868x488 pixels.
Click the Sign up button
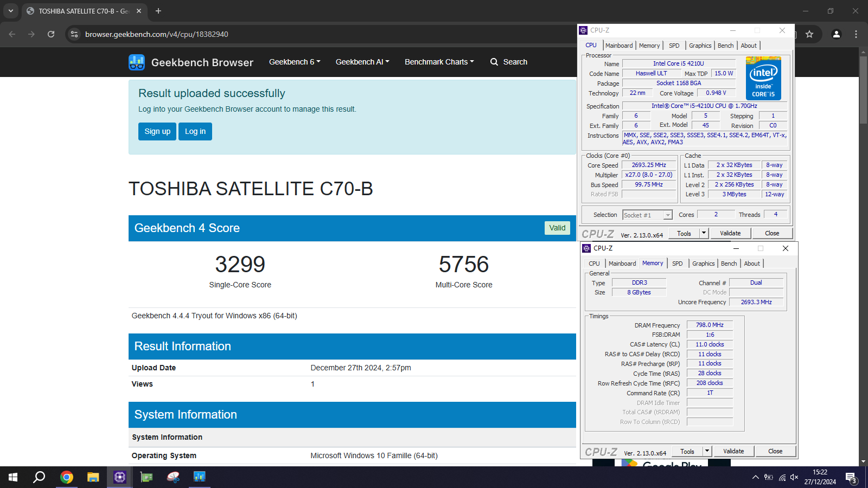pyautogui.click(x=157, y=131)
